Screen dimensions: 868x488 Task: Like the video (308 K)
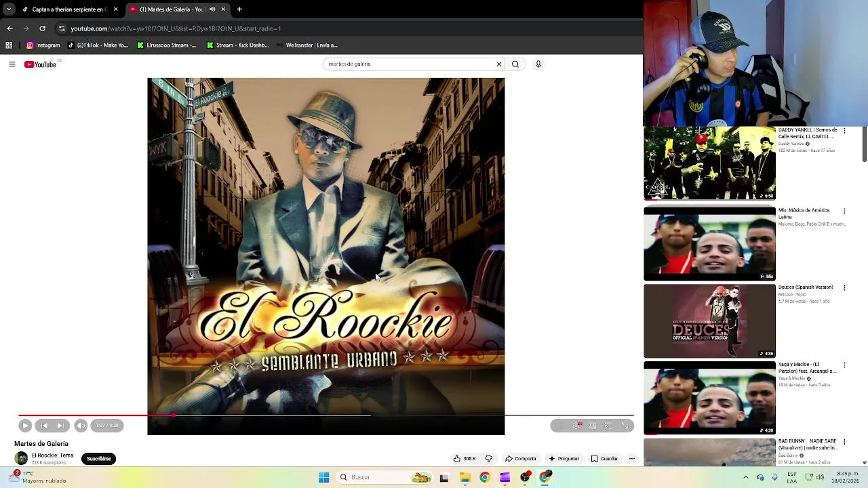tap(465, 459)
